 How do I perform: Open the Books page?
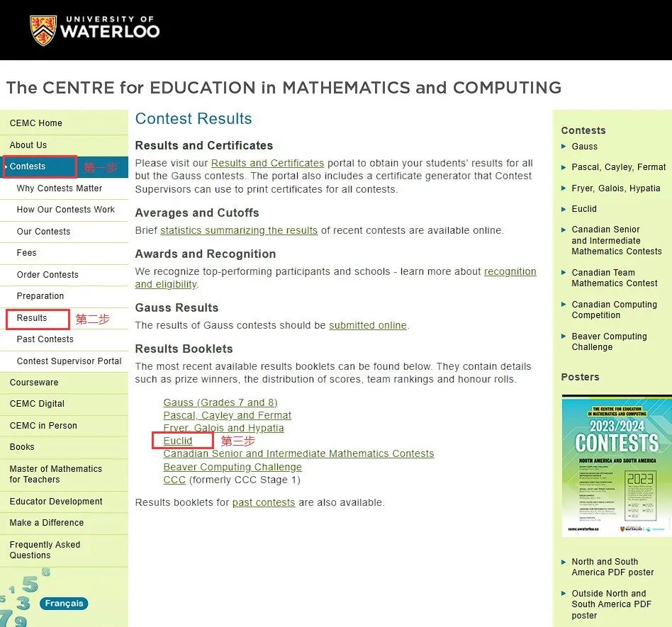pyautogui.click(x=22, y=447)
